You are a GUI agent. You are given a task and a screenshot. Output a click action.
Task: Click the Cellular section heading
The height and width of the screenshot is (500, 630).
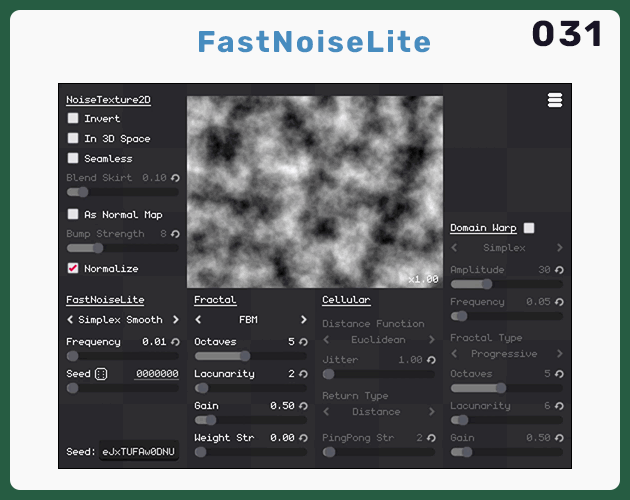point(346,300)
